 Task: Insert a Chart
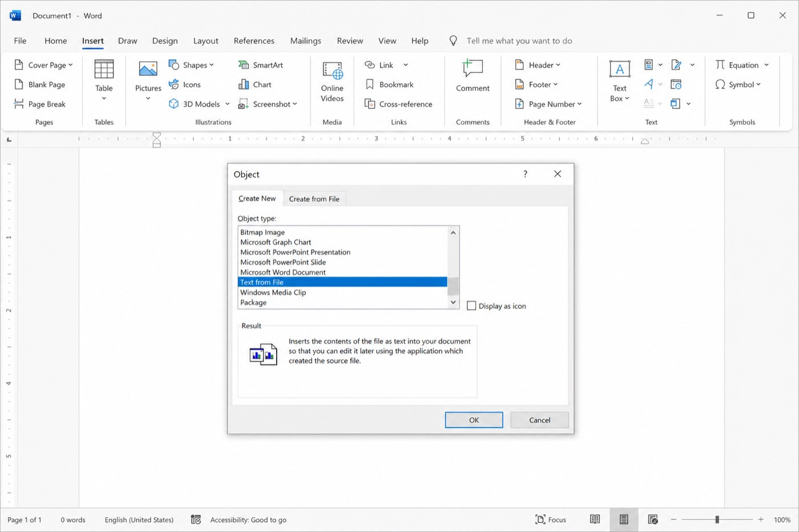click(255, 84)
